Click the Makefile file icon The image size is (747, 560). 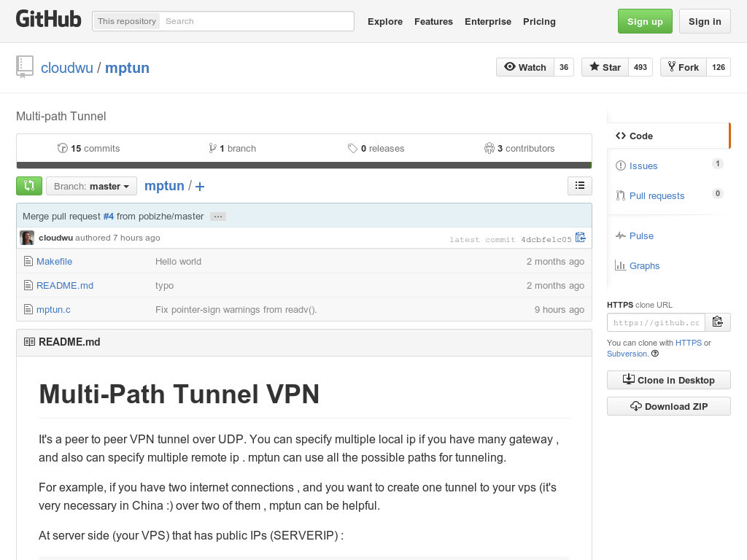[x=28, y=262]
